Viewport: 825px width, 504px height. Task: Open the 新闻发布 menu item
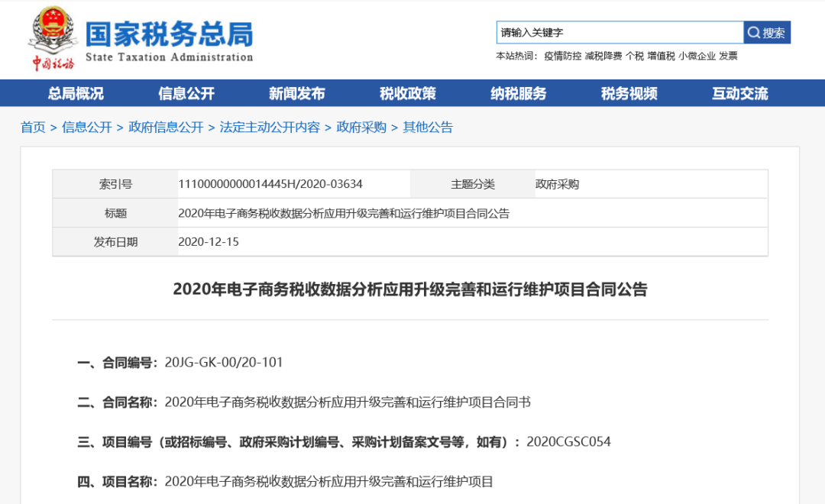296,93
